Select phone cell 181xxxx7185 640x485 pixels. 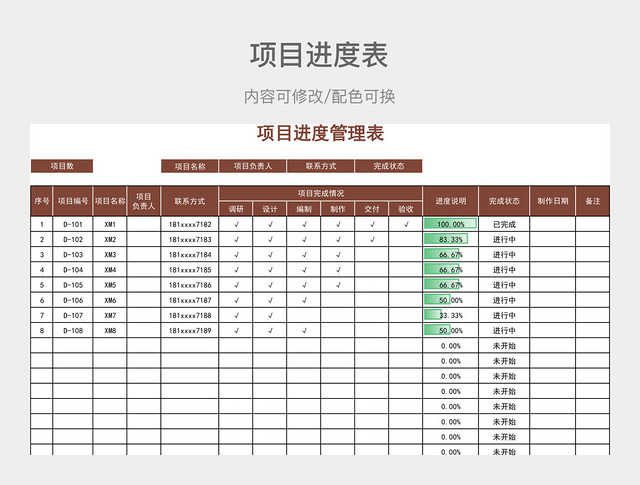click(190, 270)
